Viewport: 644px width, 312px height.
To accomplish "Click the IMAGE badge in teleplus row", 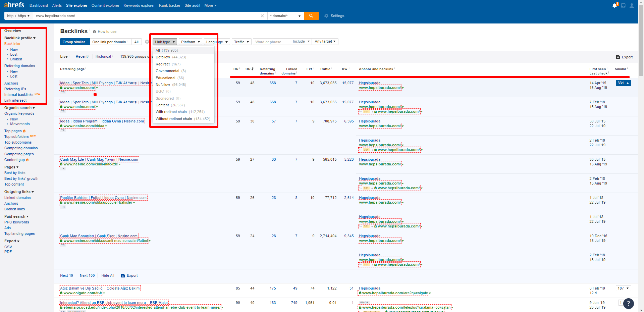I will (x=364, y=303).
